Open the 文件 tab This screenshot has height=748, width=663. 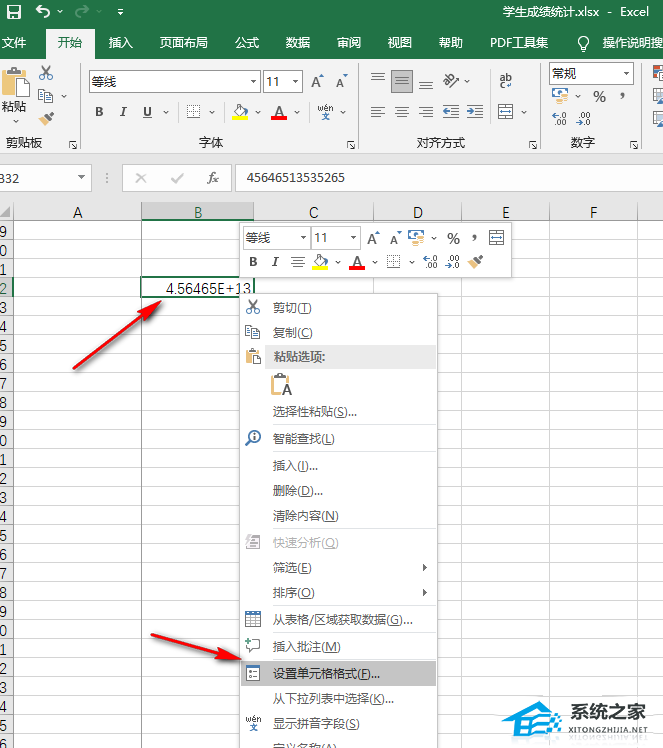pyautogui.click(x=14, y=43)
